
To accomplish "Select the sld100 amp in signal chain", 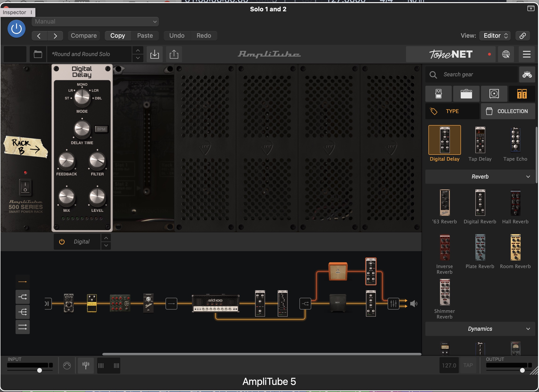I will pos(216,303).
